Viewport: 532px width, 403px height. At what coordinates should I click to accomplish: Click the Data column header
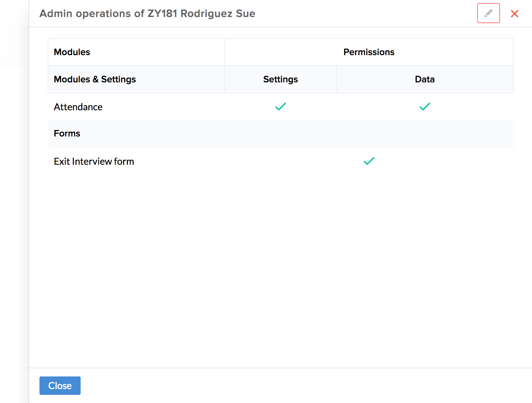click(425, 79)
